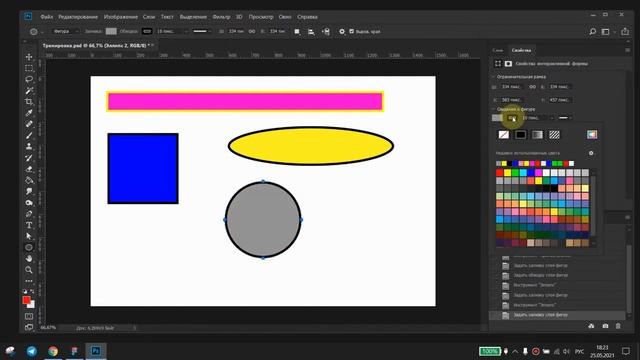640x360 pixels.
Task: Open the search magnifier in top right
Action: tap(593, 31)
